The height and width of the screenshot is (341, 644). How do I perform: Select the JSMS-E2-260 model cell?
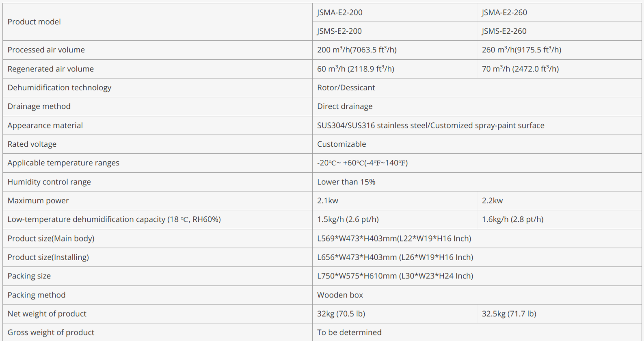coord(504,31)
